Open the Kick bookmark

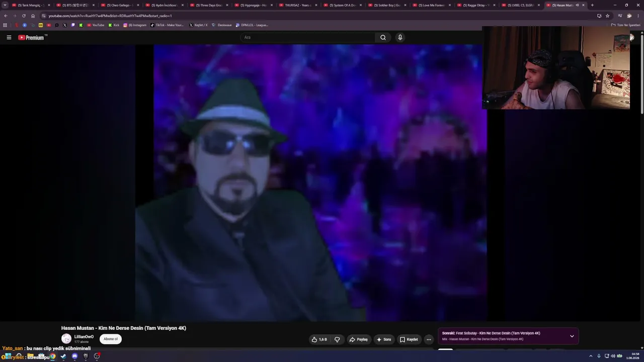coord(114,25)
